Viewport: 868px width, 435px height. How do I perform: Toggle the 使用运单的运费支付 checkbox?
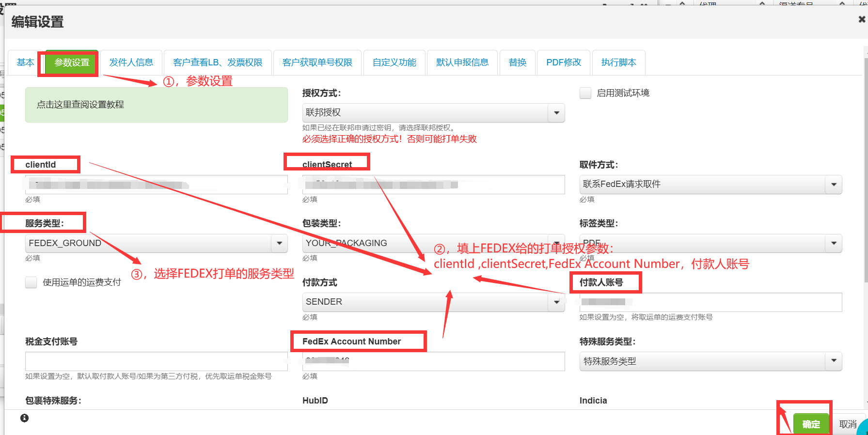[31, 282]
